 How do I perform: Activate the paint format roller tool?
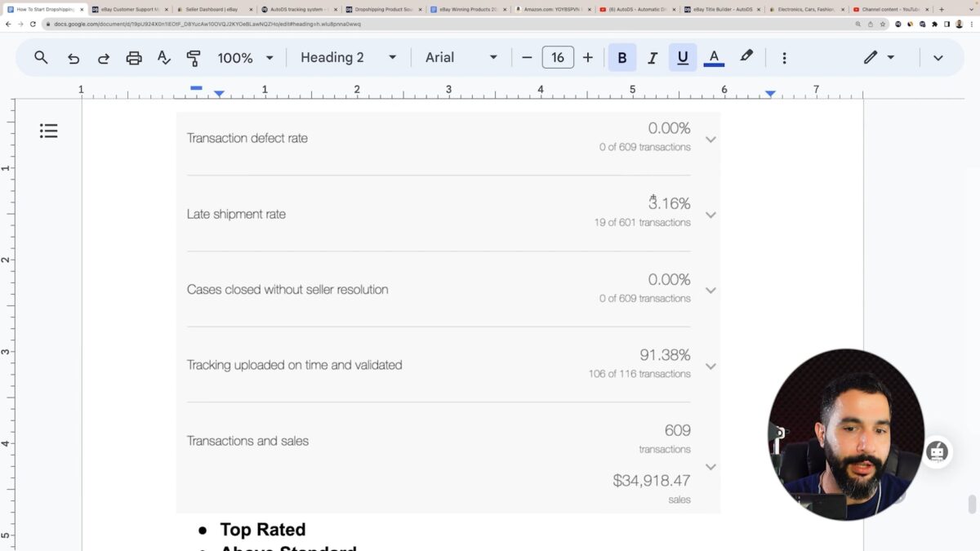coord(194,58)
